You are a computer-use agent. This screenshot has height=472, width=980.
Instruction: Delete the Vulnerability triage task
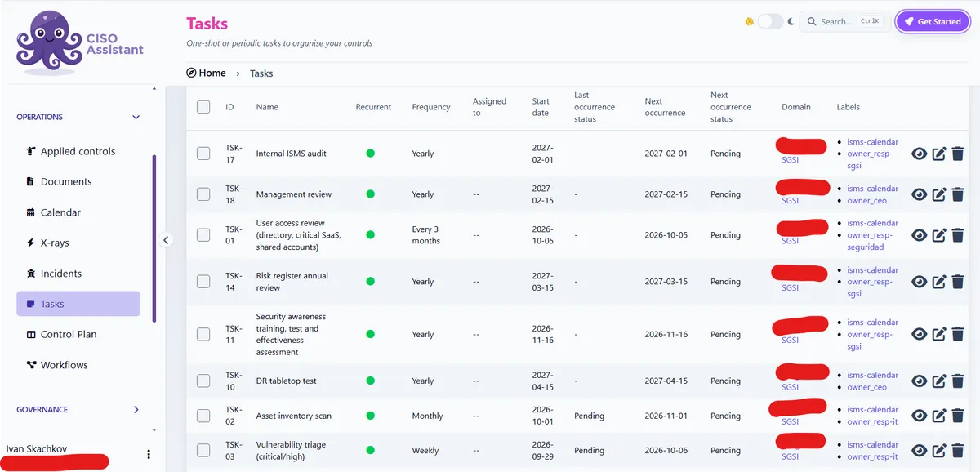[x=958, y=451]
